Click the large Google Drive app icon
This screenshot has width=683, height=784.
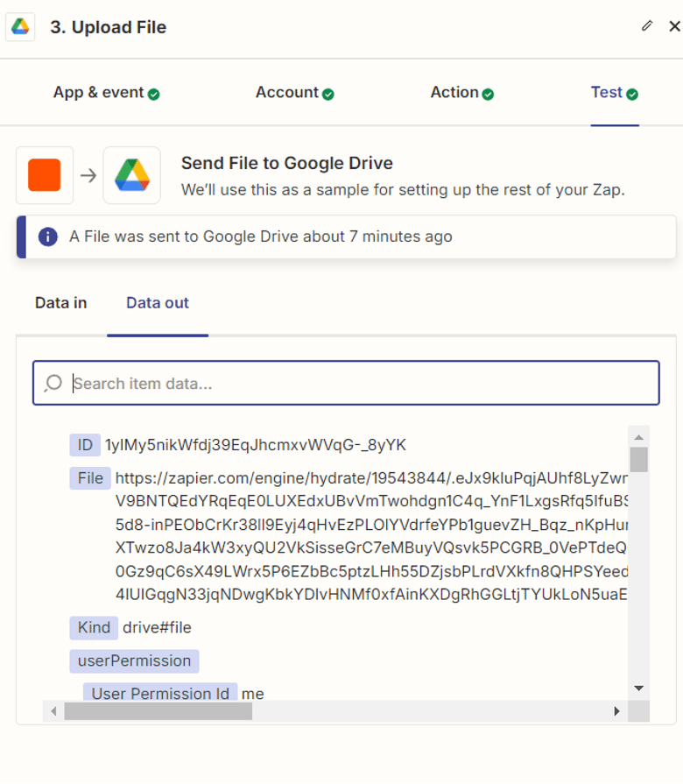coord(131,175)
